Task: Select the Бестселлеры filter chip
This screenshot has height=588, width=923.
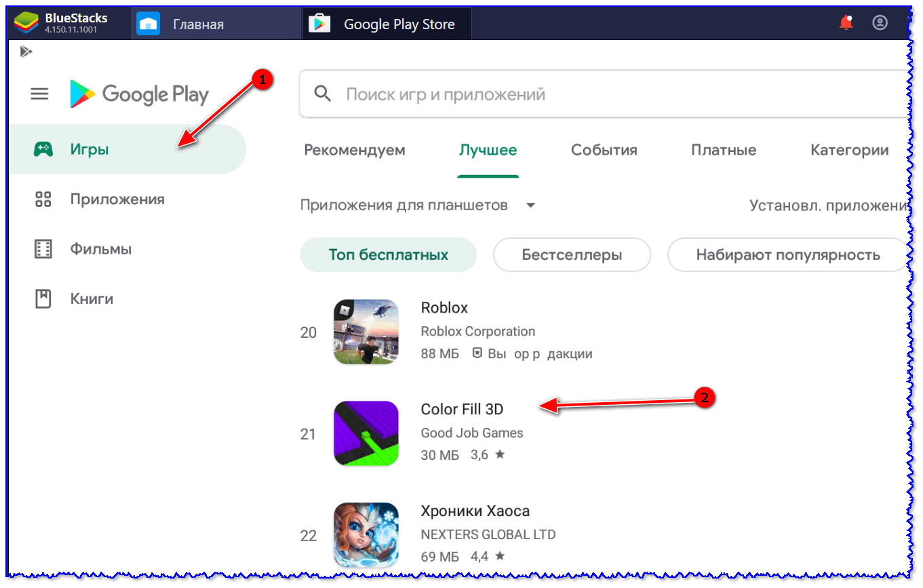Action: 571,255
